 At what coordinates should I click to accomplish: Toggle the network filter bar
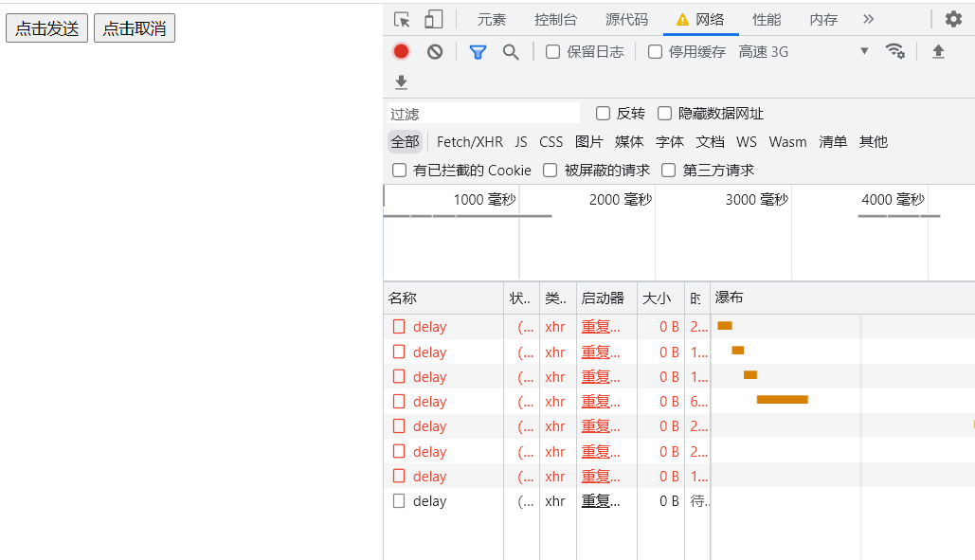(478, 52)
